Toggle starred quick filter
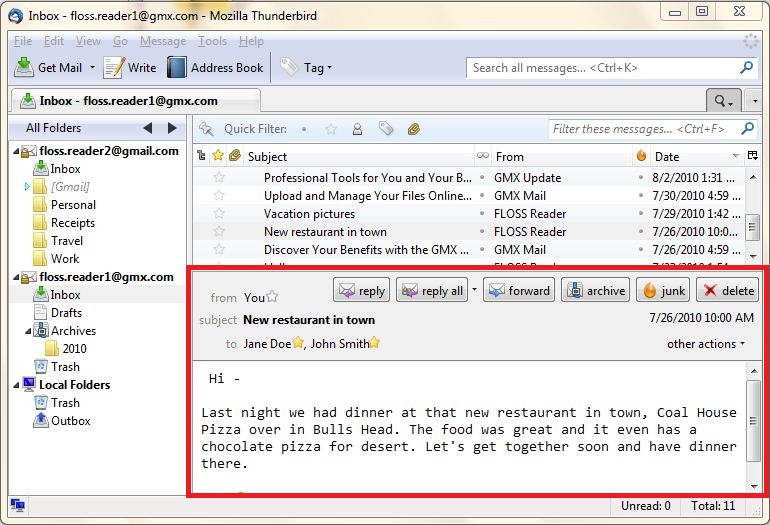The width and height of the screenshot is (770, 525). (x=331, y=129)
